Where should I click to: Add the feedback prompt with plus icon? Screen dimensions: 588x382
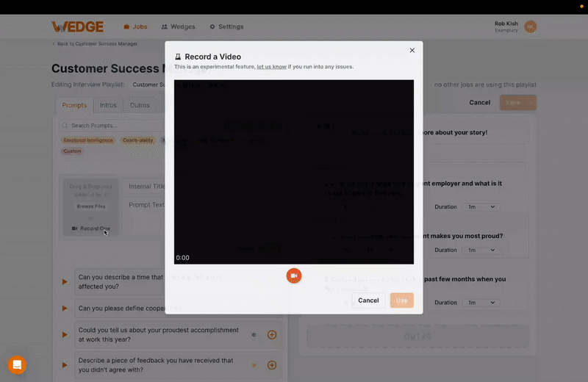[272, 365]
